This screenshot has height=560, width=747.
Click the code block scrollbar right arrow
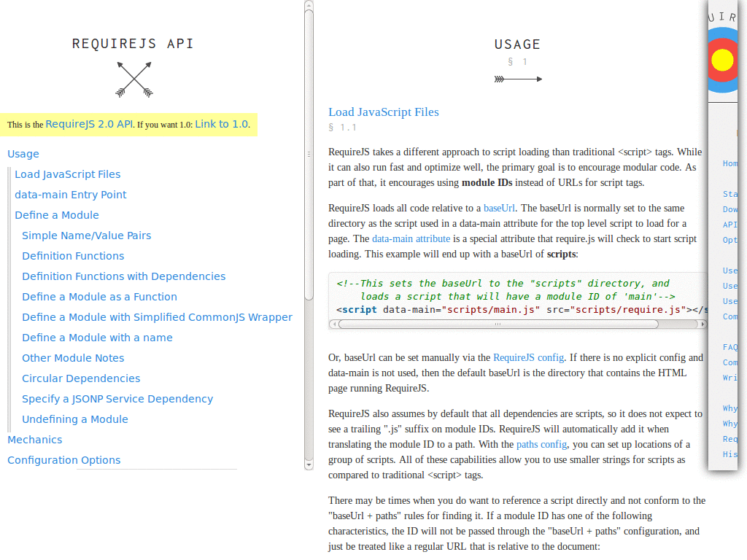tap(702, 324)
